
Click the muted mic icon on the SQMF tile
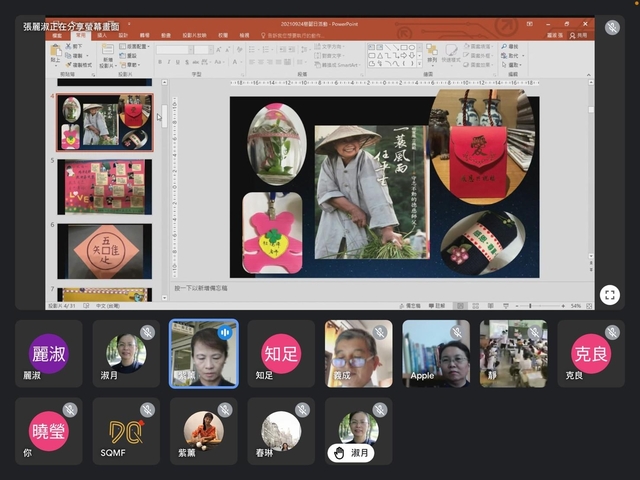click(x=147, y=410)
